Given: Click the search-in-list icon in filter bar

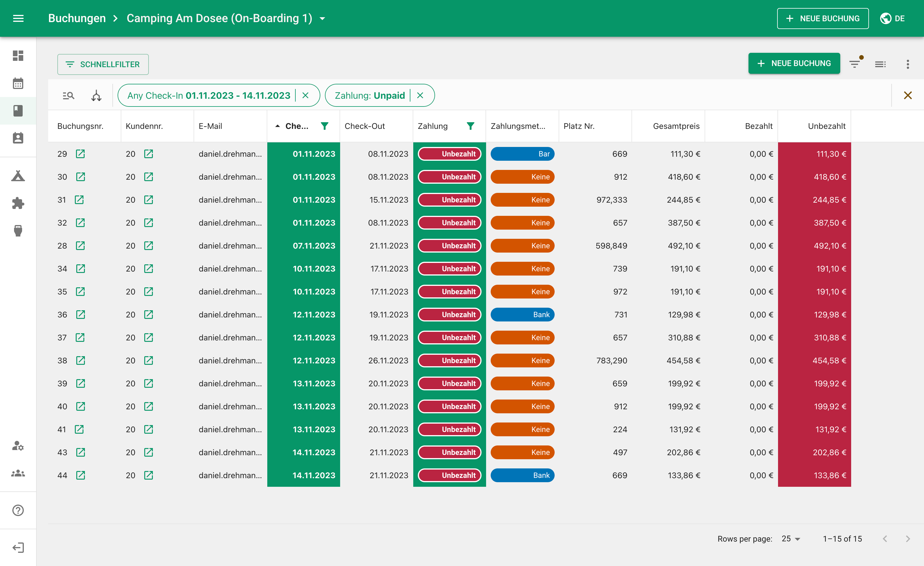Looking at the screenshot, I should (68, 95).
